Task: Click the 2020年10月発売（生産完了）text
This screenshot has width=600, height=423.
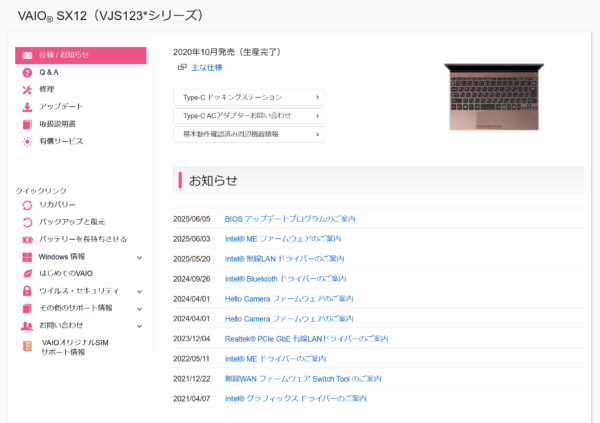Action: coord(227,52)
